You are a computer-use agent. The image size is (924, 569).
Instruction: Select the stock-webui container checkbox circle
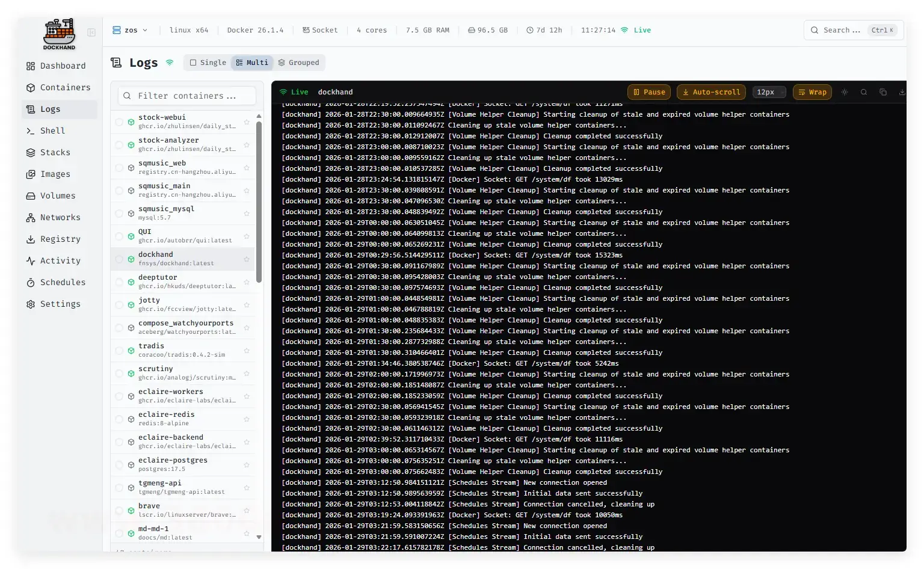[x=119, y=122]
